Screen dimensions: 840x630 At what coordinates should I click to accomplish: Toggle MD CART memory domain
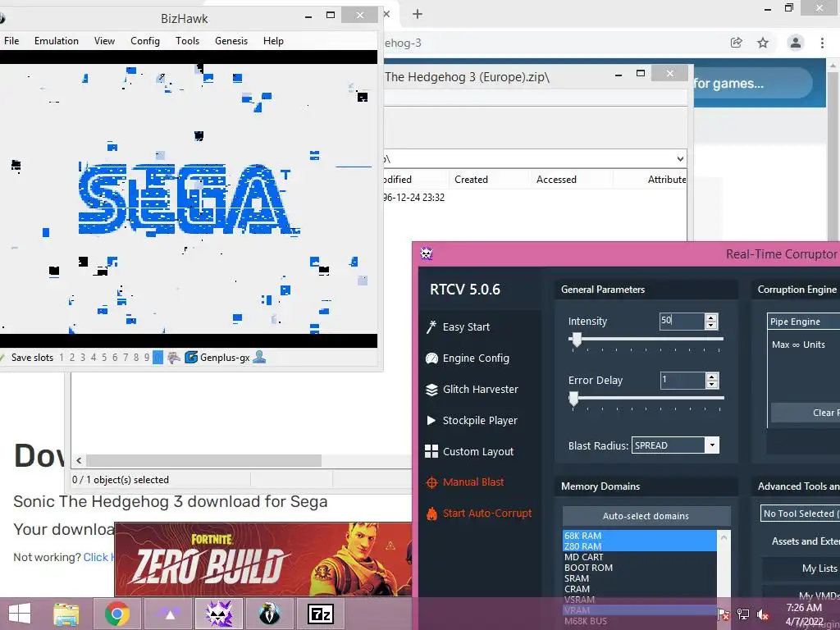(x=640, y=557)
